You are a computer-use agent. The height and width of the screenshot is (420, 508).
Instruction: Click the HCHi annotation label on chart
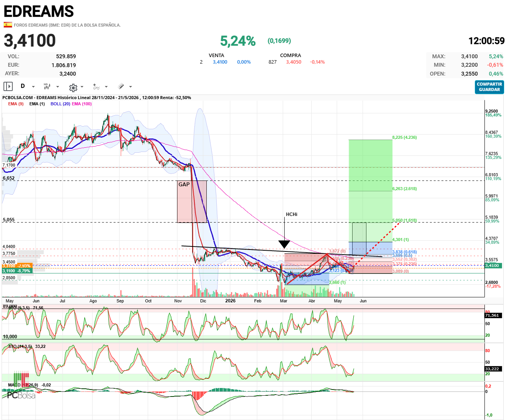coord(292,214)
